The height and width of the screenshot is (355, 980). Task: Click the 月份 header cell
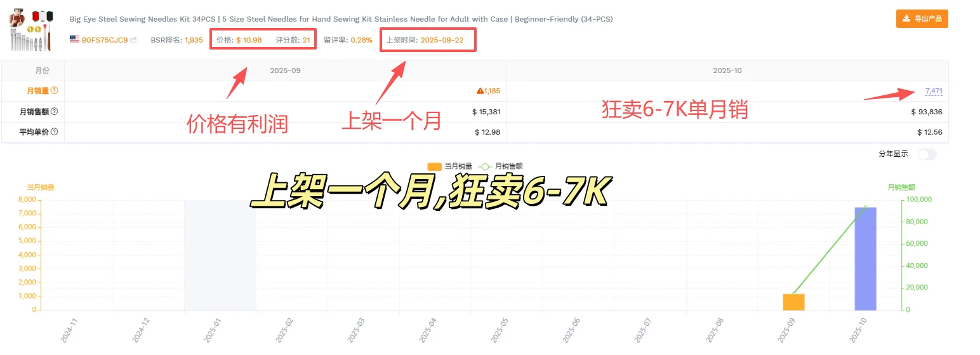pyautogui.click(x=33, y=70)
